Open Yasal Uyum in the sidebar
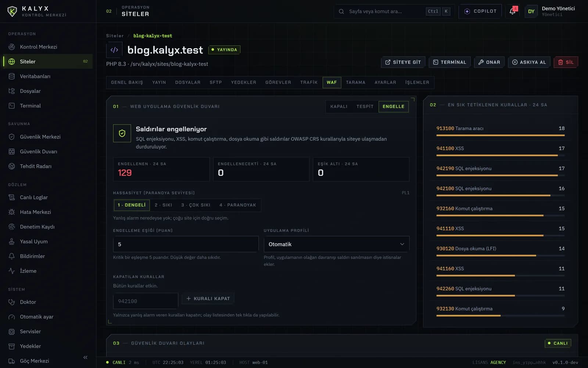The height and width of the screenshot is (368, 588). [48, 241]
